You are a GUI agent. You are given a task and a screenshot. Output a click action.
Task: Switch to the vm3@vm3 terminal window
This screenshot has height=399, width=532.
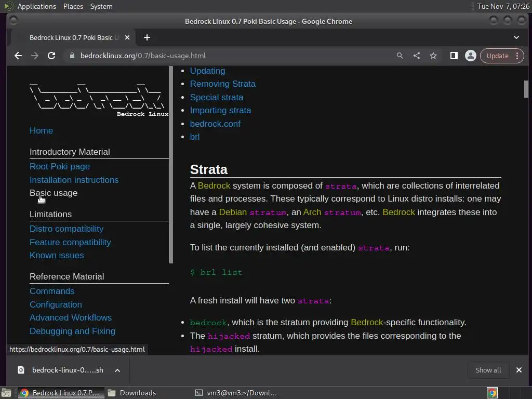(x=236, y=393)
